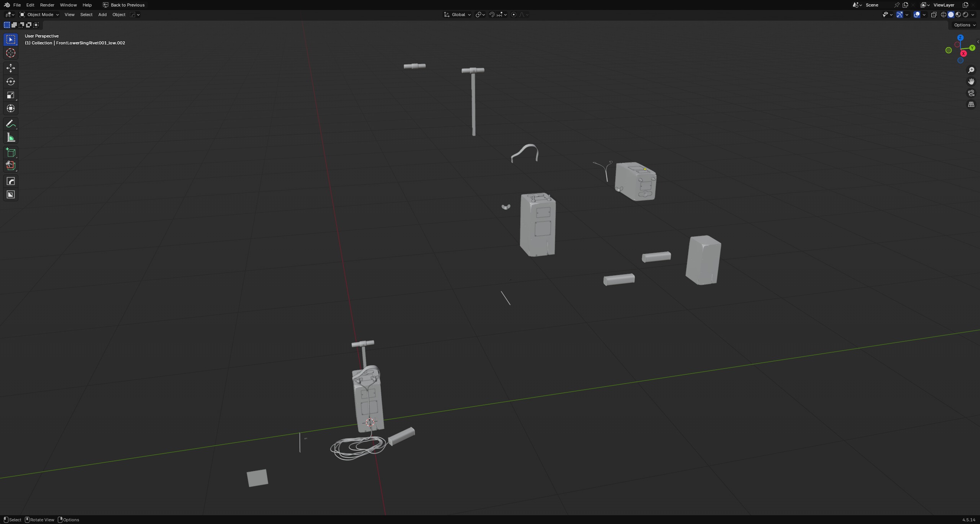Open the Render menu
The height and width of the screenshot is (524, 980).
click(x=47, y=5)
